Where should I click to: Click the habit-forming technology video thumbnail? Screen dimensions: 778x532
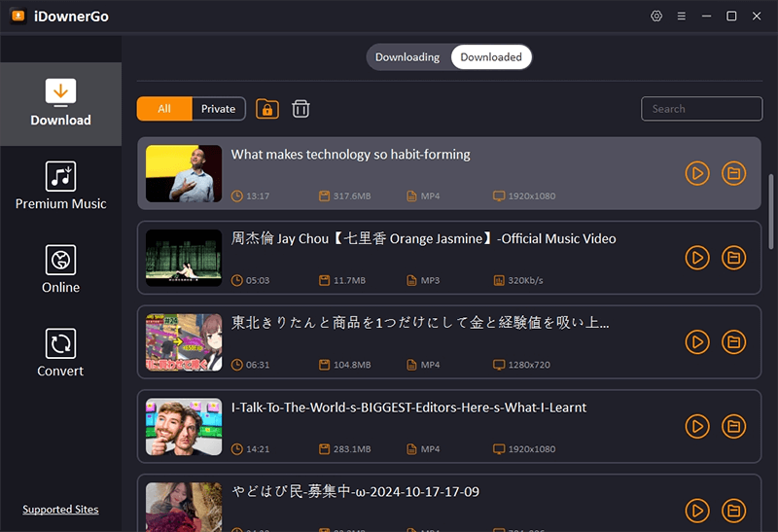(x=184, y=173)
